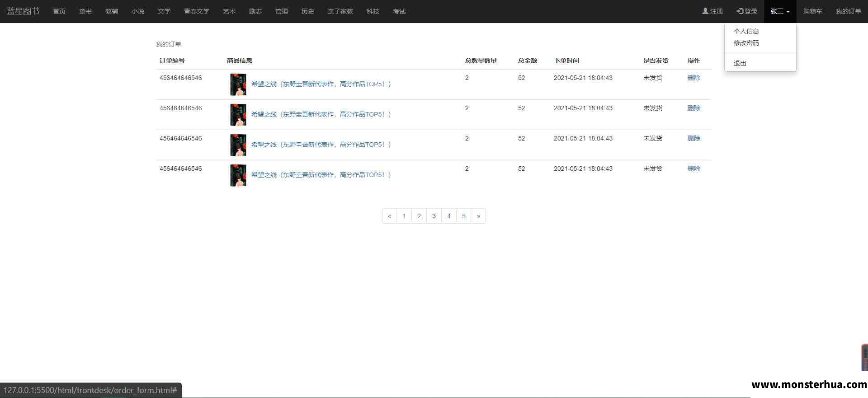868x398 pixels.
Task: Open the 亲子家教 category
Action: point(340,11)
